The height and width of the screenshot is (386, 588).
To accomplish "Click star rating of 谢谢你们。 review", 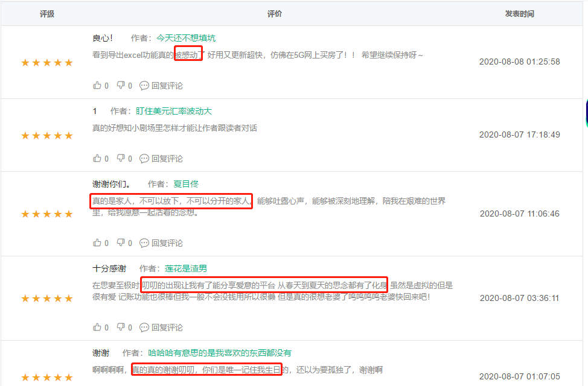I will (x=47, y=214).
